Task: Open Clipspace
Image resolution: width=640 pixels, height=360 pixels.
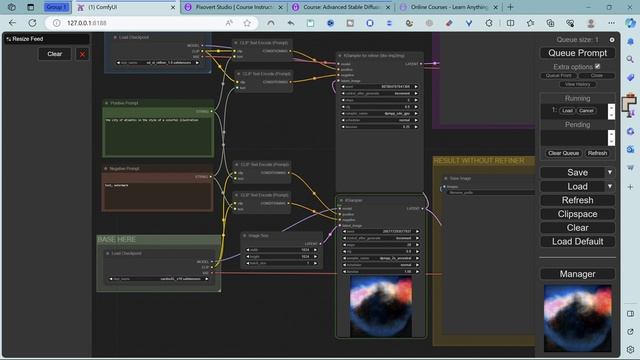Action: pos(577,214)
